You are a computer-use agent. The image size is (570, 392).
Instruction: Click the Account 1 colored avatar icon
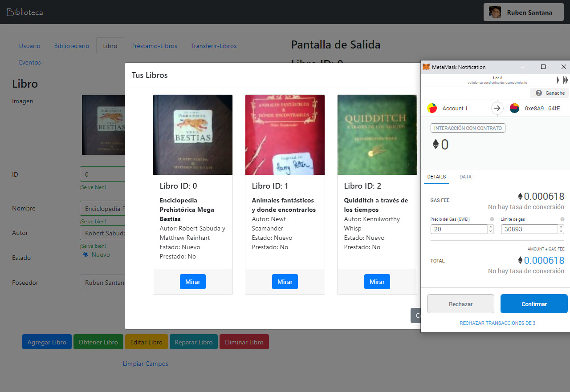click(x=432, y=108)
